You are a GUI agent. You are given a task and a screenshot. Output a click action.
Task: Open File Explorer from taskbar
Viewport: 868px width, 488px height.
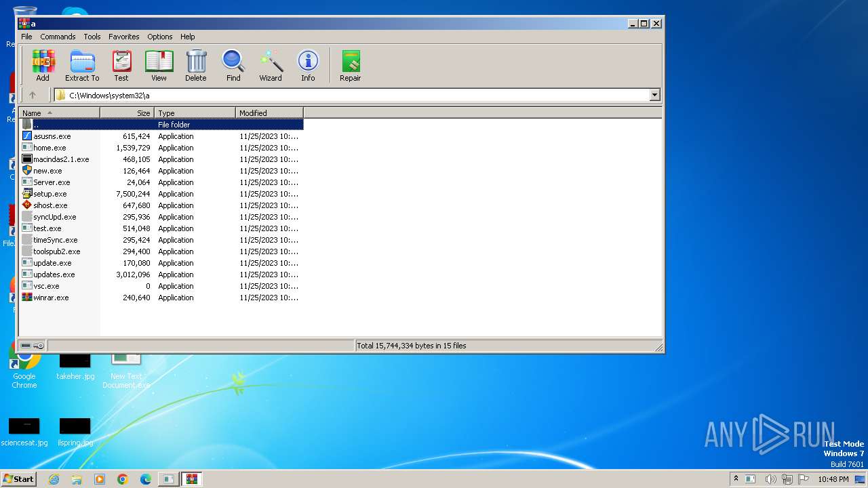coord(77,479)
